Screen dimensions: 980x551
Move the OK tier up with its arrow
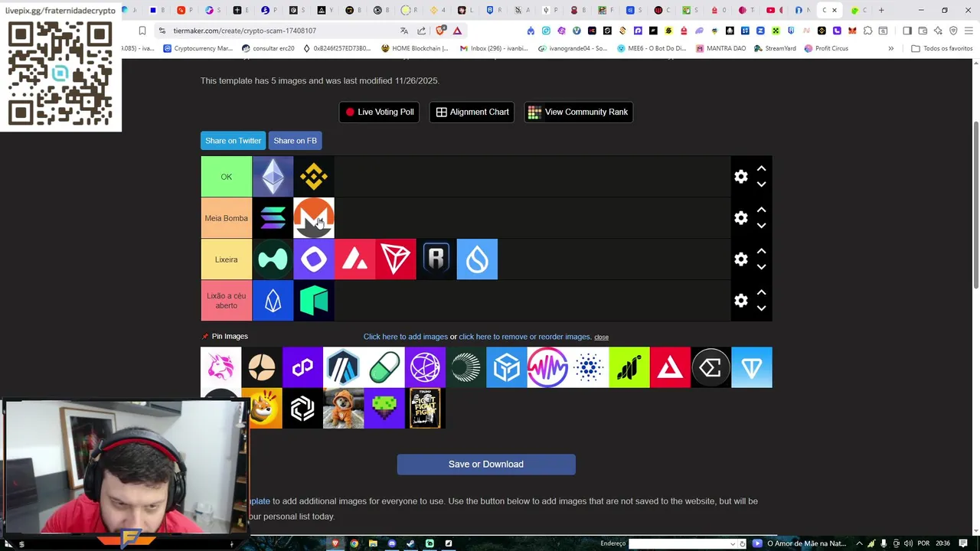pos(761,168)
